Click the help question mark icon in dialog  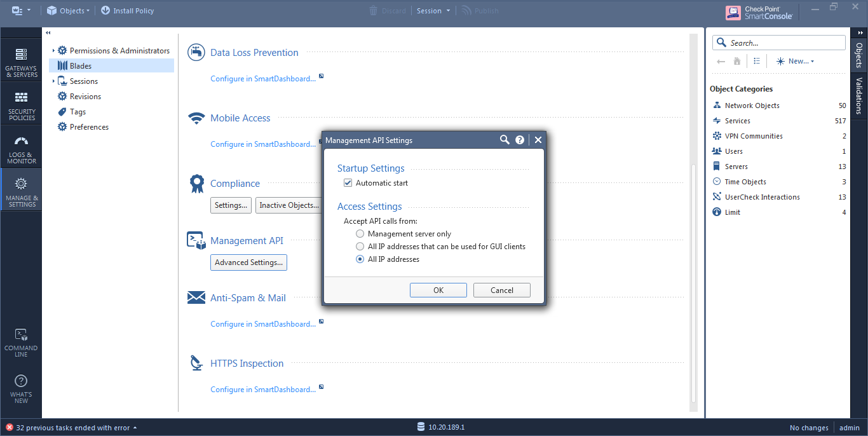520,140
